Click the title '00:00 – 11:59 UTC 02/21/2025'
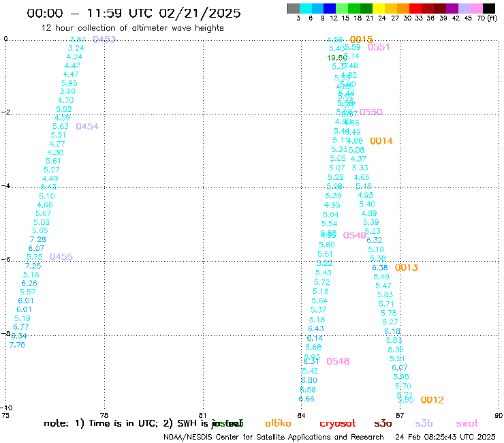The width and height of the screenshot is (504, 443). pyautogui.click(x=133, y=13)
